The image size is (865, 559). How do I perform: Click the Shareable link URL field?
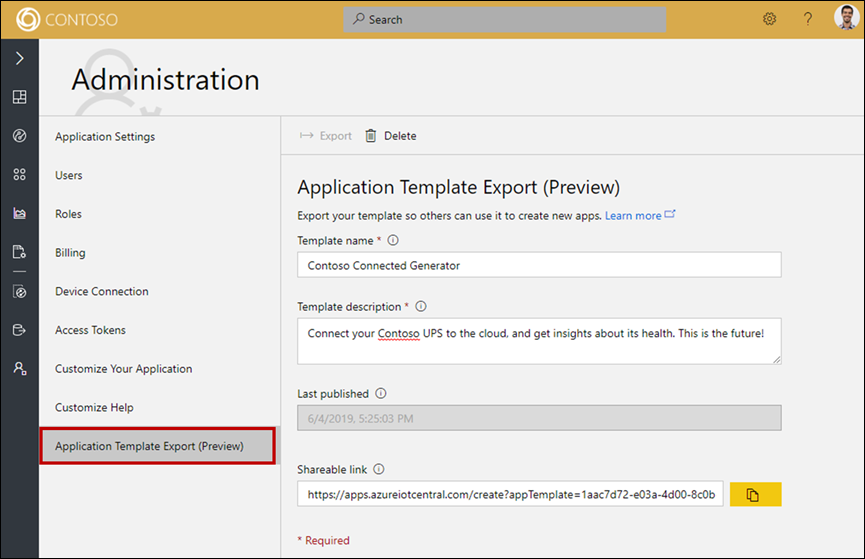pyautogui.click(x=510, y=494)
